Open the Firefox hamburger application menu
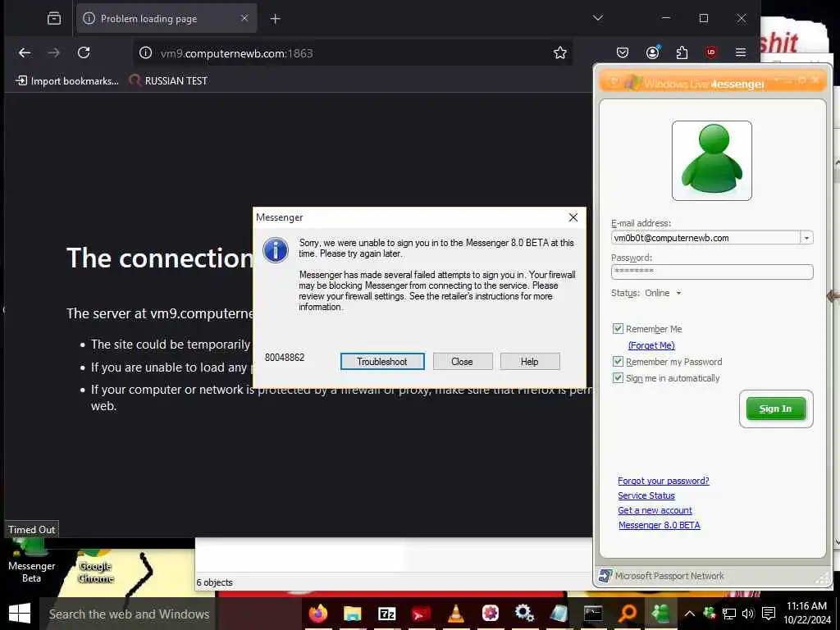 [741, 52]
